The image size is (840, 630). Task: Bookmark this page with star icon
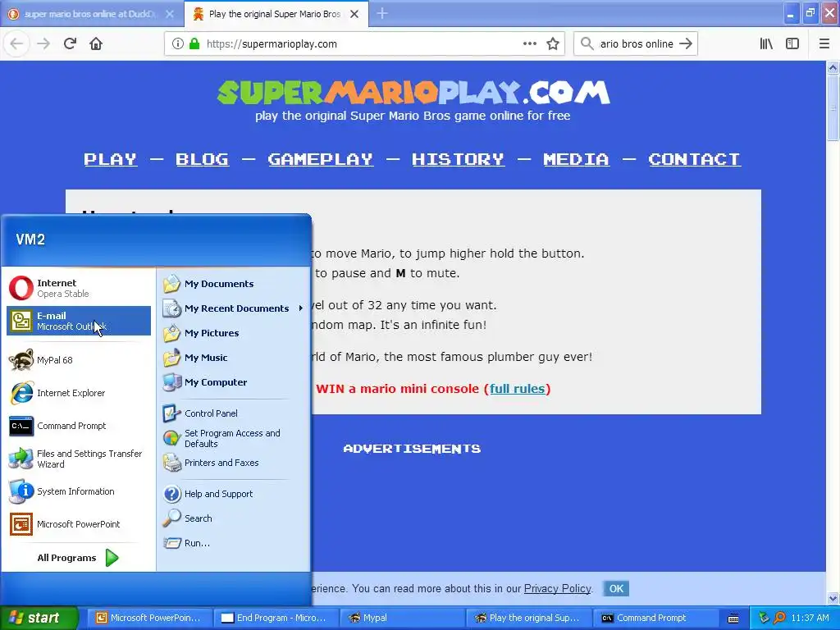tap(553, 44)
